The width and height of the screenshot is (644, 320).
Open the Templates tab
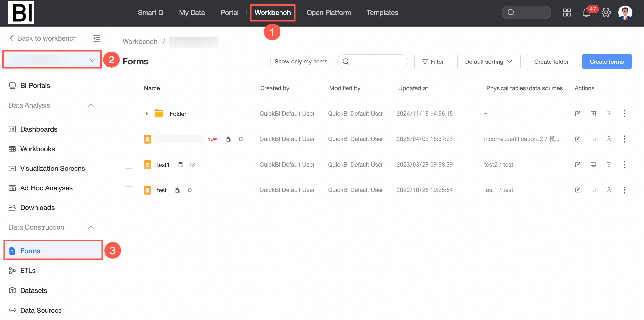click(x=382, y=13)
